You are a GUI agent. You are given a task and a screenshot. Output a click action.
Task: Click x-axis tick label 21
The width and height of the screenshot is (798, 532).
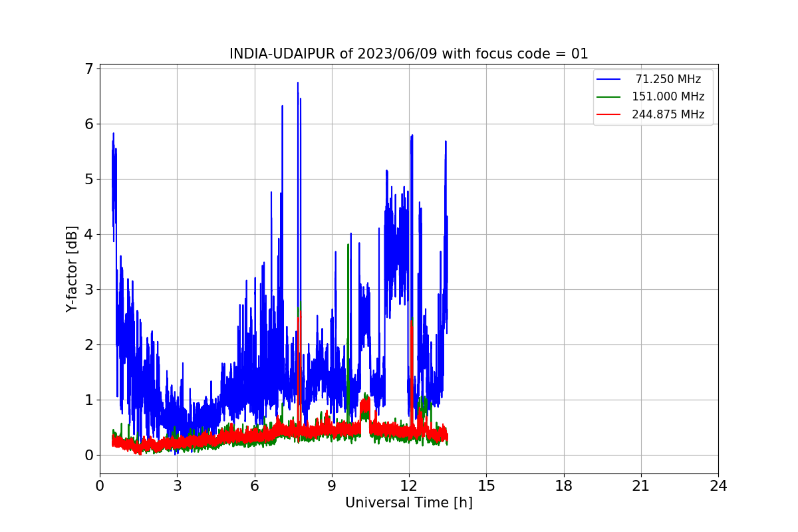[x=641, y=486]
